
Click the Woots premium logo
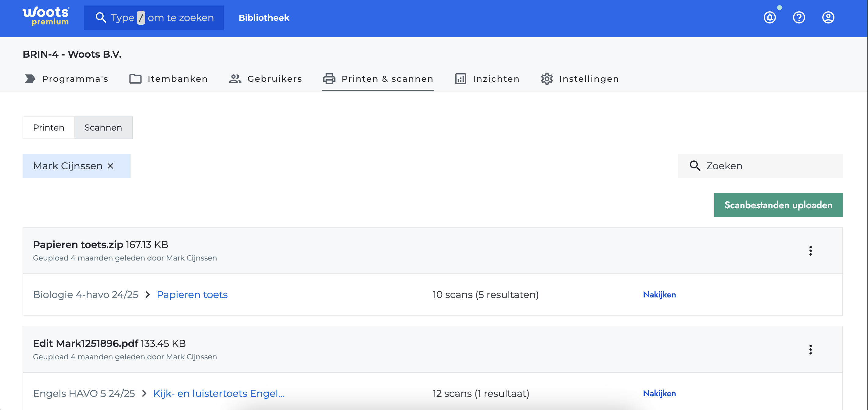click(x=46, y=16)
